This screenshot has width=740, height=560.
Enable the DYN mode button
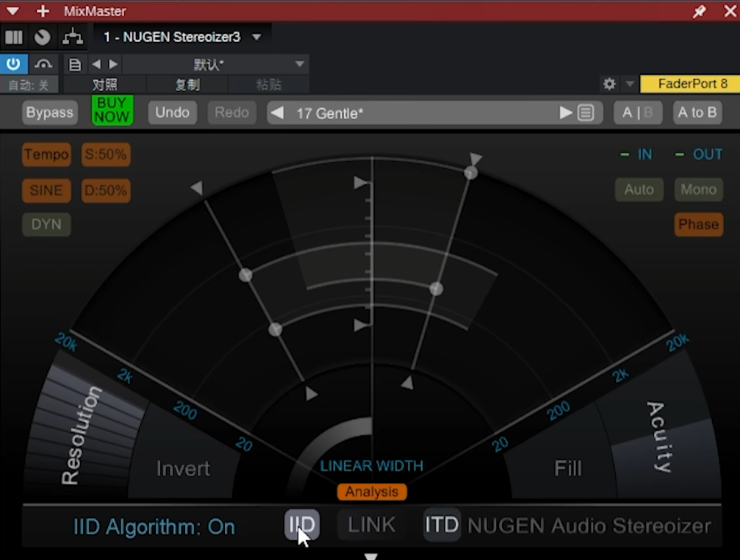tap(46, 225)
